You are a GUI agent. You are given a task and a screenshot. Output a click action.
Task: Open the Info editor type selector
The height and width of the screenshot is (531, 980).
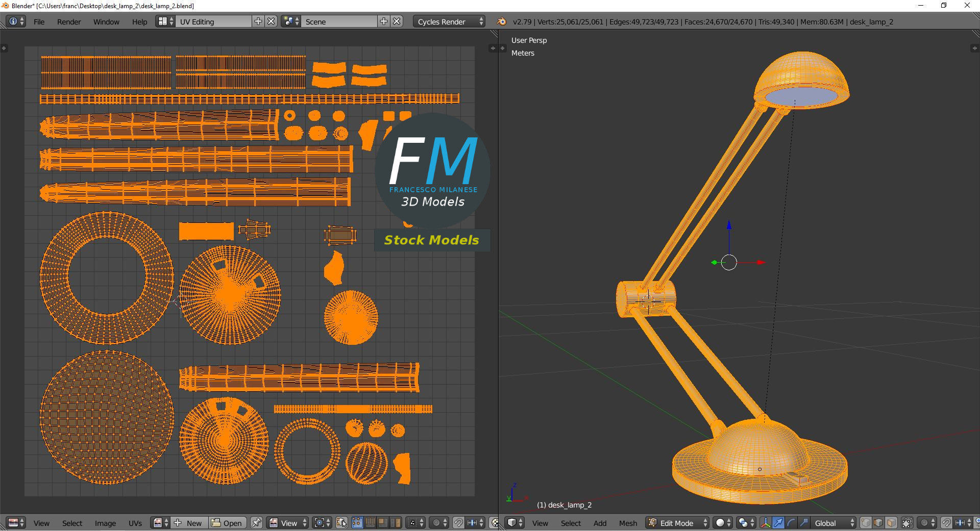16,21
